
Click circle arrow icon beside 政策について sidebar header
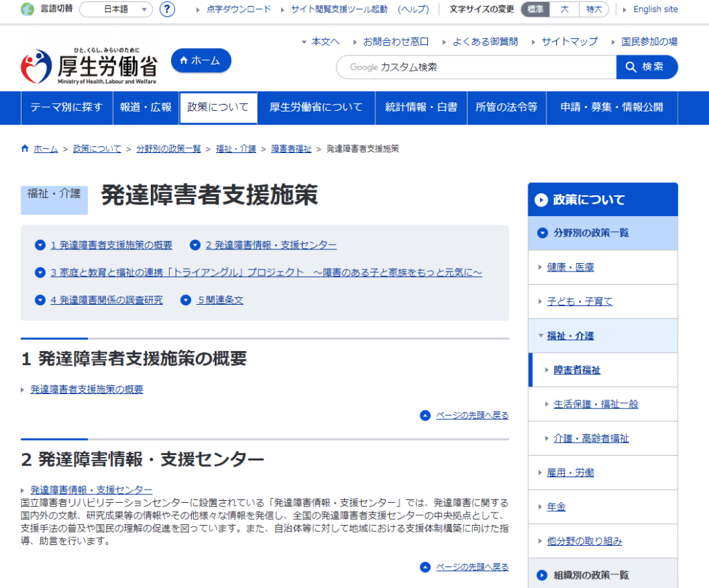tap(541, 200)
